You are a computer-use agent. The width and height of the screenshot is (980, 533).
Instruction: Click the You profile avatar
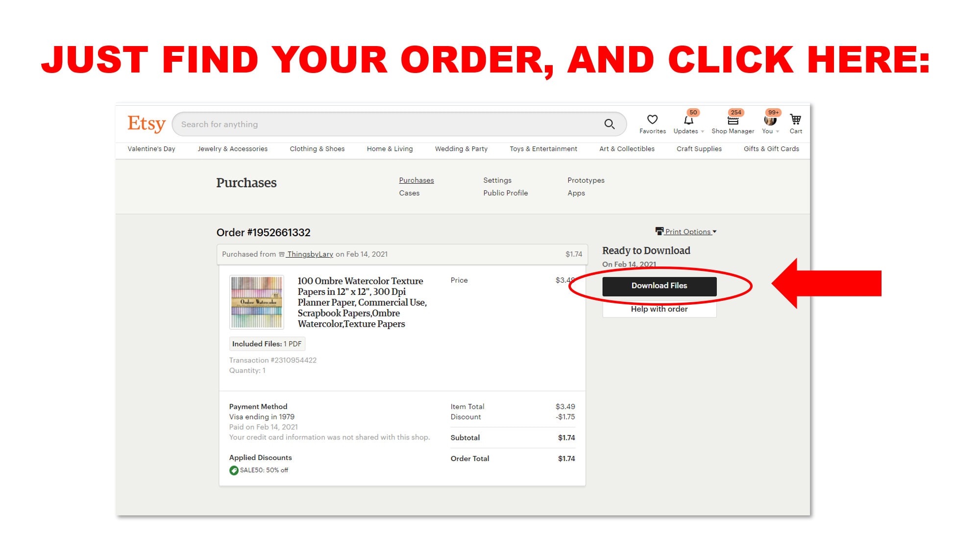point(770,120)
